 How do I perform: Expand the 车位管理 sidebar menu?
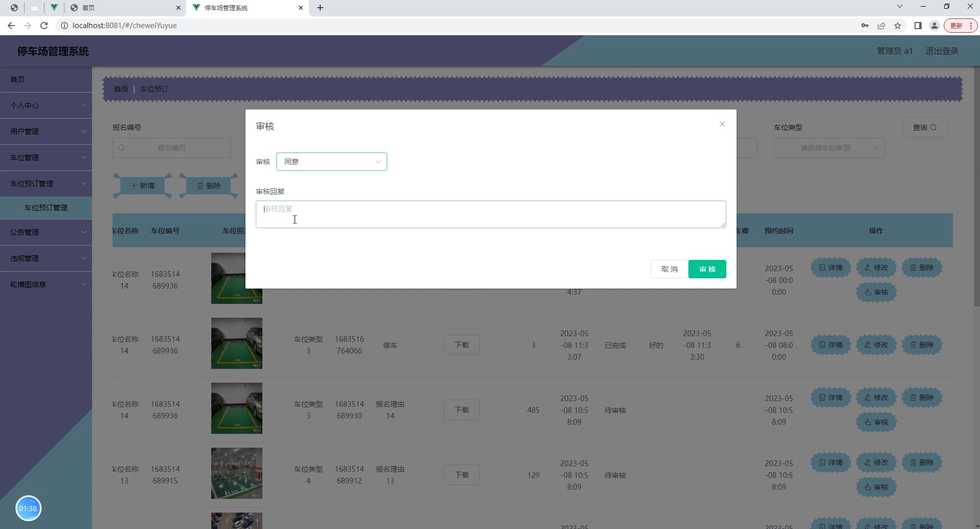46,158
